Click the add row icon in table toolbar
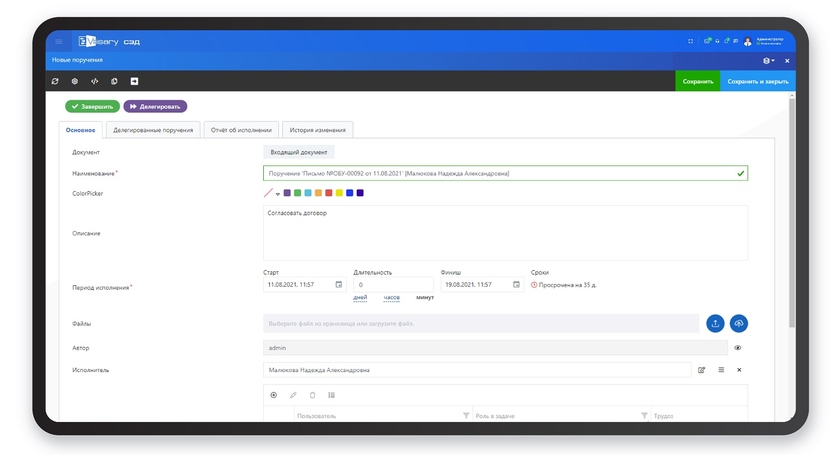Image resolution: width=840 pixels, height=455 pixels. click(x=274, y=395)
